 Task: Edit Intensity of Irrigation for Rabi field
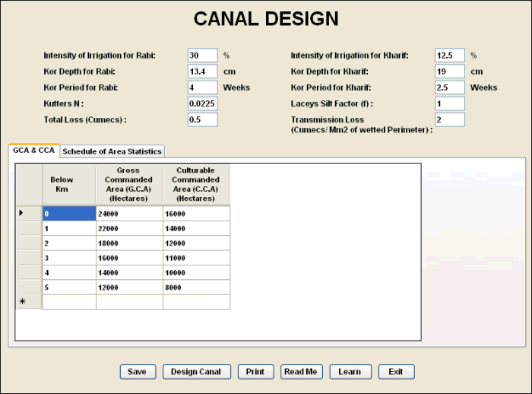pos(202,56)
